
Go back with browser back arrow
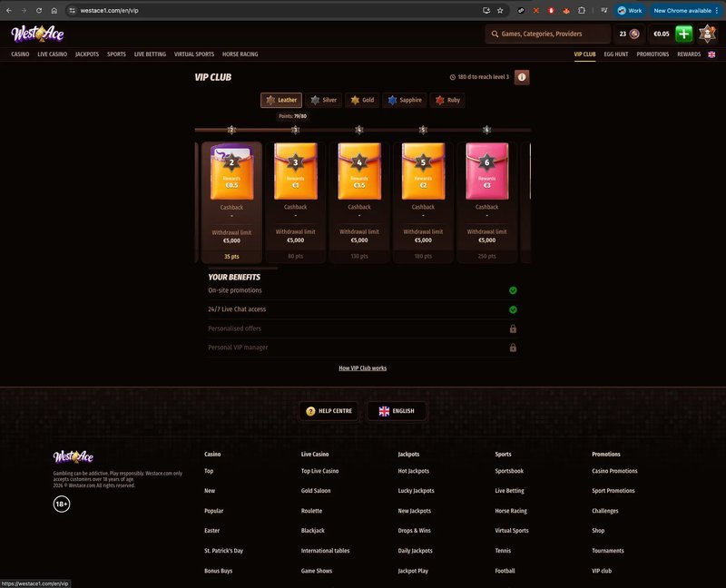click(9, 10)
